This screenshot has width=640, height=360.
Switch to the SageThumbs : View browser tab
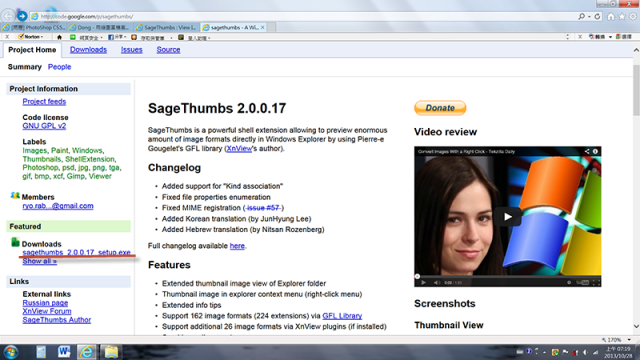(167, 27)
